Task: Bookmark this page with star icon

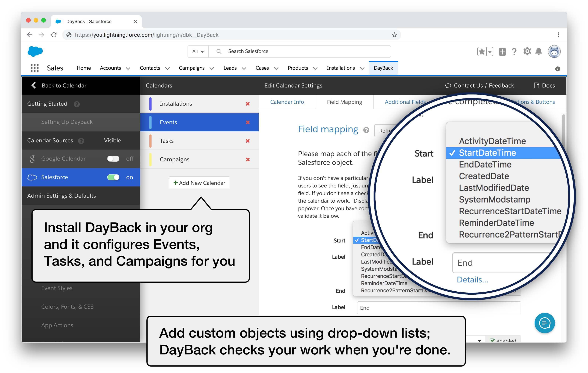Action: coord(394,35)
